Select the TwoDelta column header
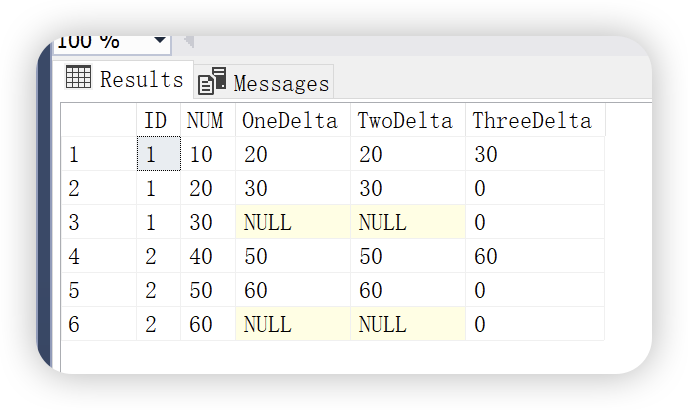The image size is (688, 410). tap(407, 121)
